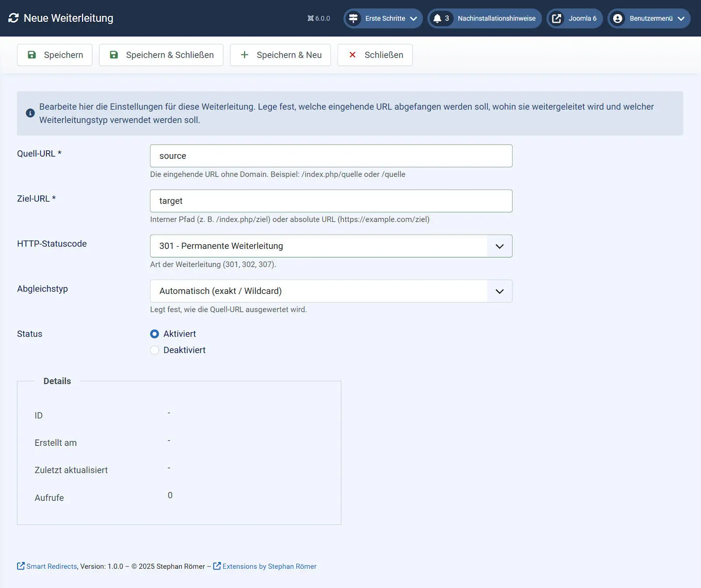Open the Erste Schritte menu

385,18
